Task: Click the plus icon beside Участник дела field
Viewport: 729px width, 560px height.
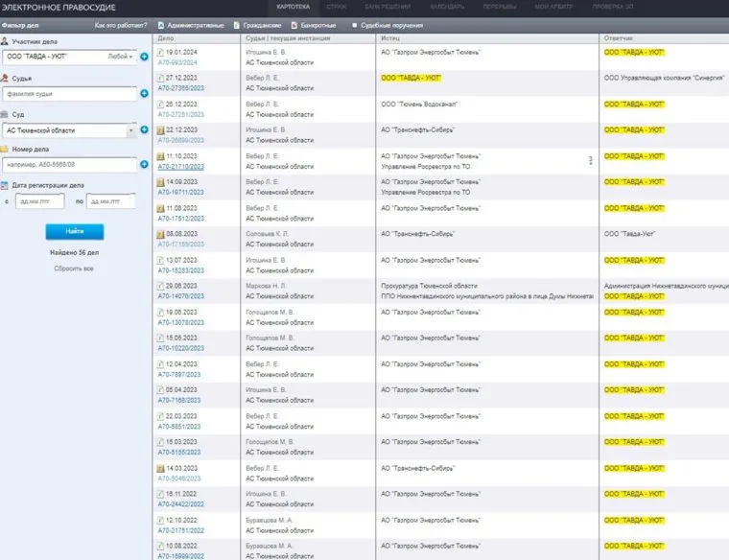Action: pyautogui.click(x=144, y=57)
